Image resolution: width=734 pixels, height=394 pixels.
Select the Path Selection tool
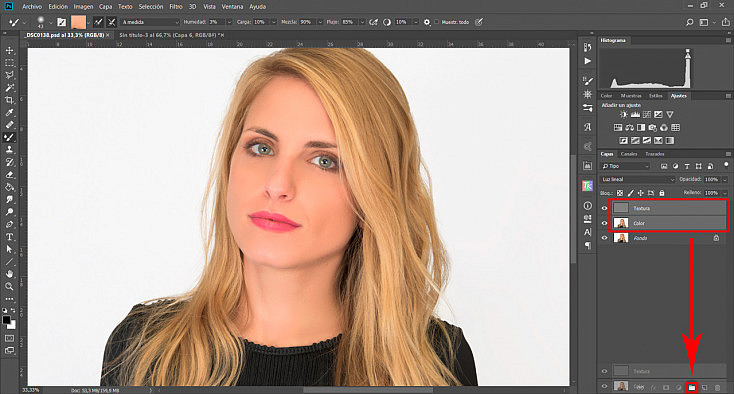(x=9, y=249)
